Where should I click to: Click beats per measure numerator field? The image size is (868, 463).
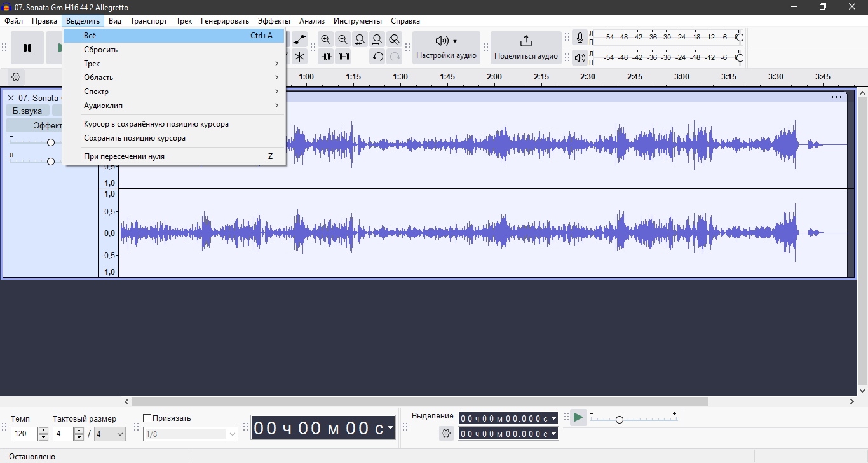click(64, 434)
